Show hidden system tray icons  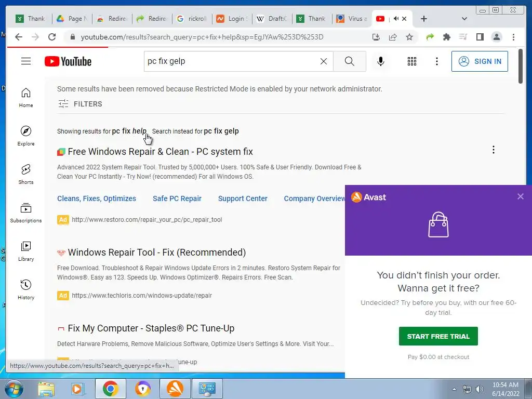click(x=454, y=389)
